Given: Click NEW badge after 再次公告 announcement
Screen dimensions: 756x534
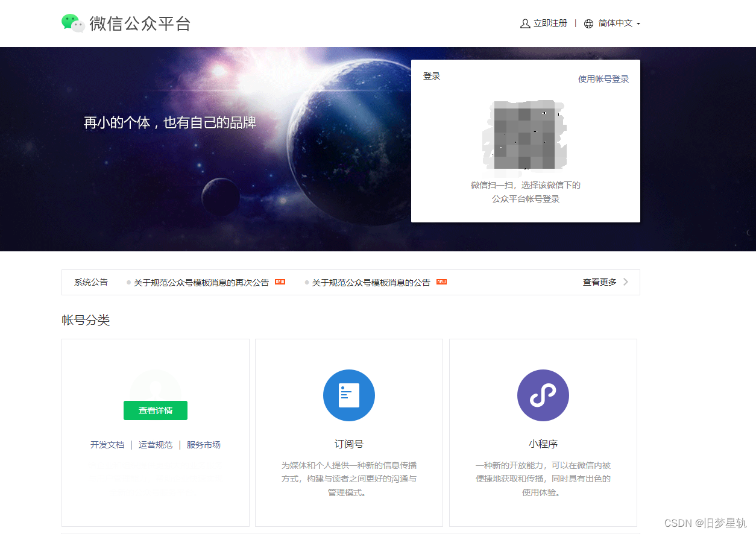Looking at the screenshot, I should pos(280,281).
